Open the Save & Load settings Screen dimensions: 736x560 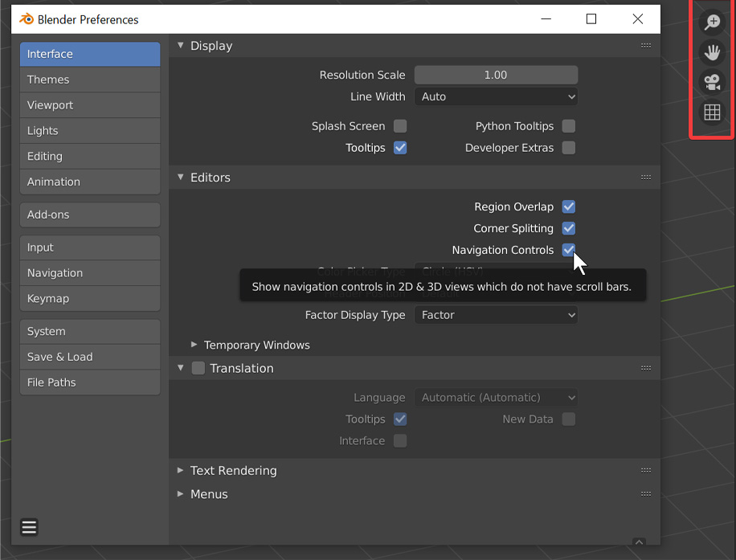[x=89, y=357]
